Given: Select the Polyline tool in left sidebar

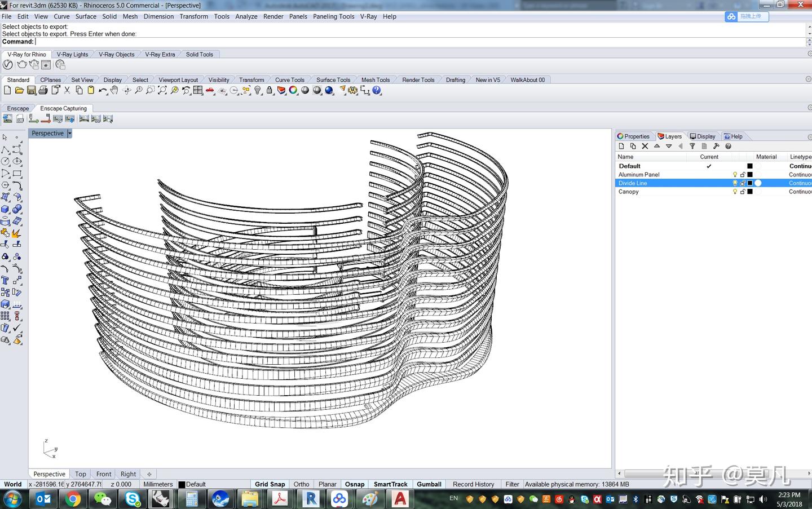Looking at the screenshot, I should (x=5, y=149).
